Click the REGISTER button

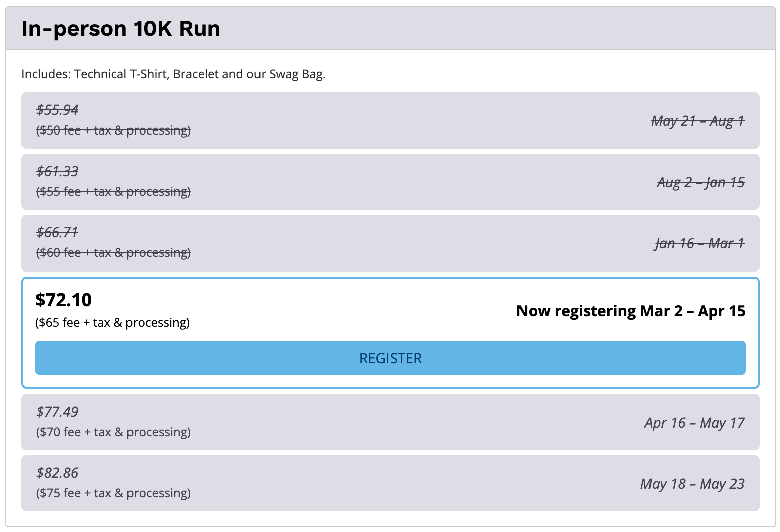[390, 358]
